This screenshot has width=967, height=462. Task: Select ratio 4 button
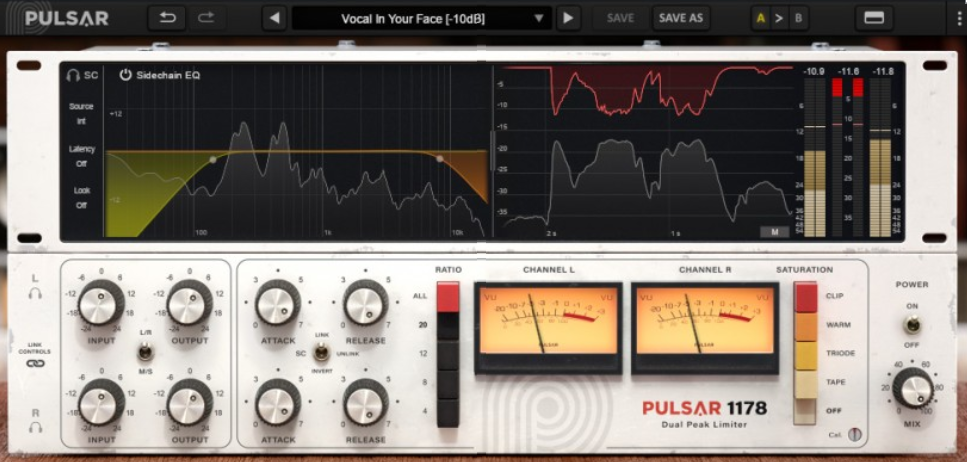(448, 412)
